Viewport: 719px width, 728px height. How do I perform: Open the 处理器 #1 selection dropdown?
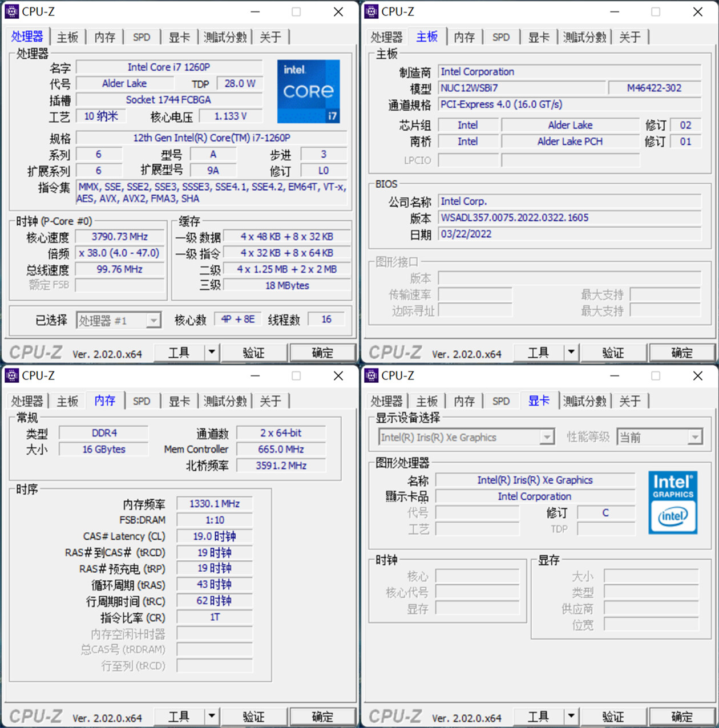(x=153, y=321)
